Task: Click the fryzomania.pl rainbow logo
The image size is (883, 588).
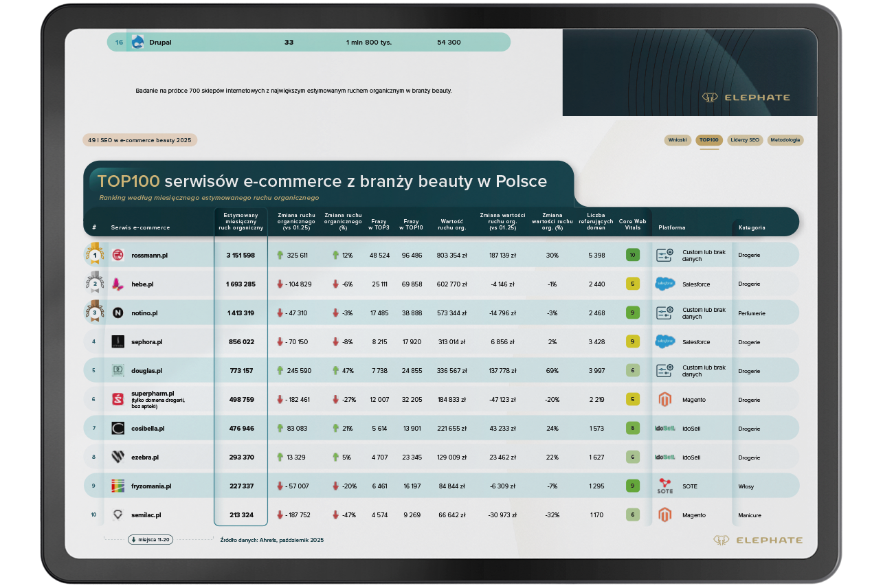Action: (x=118, y=486)
